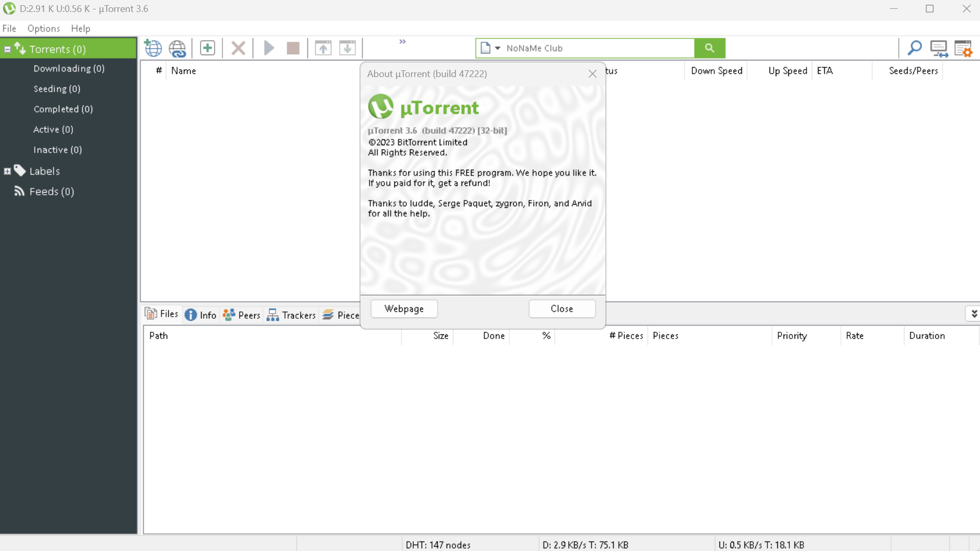
Task: Click the Add Torrent globe icon
Action: coord(153,48)
